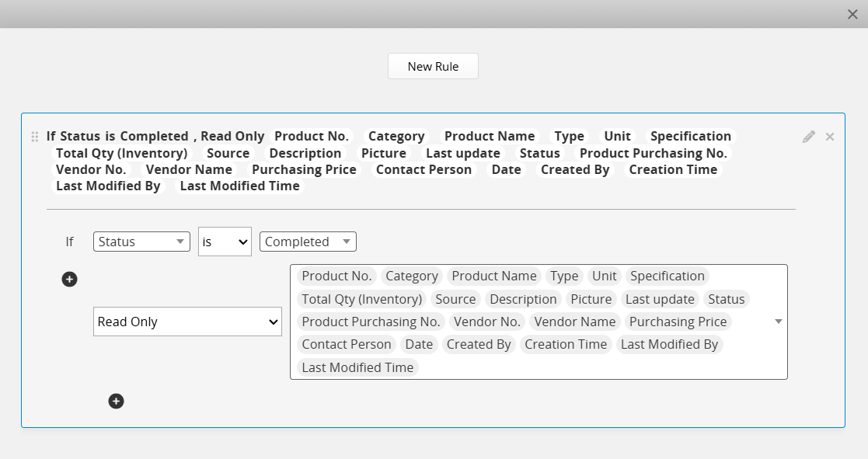Click the Vendor Name tag in the fields box
The width and height of the screenshot is (868, 459).
pyautogui.click(x=574, y=322)
